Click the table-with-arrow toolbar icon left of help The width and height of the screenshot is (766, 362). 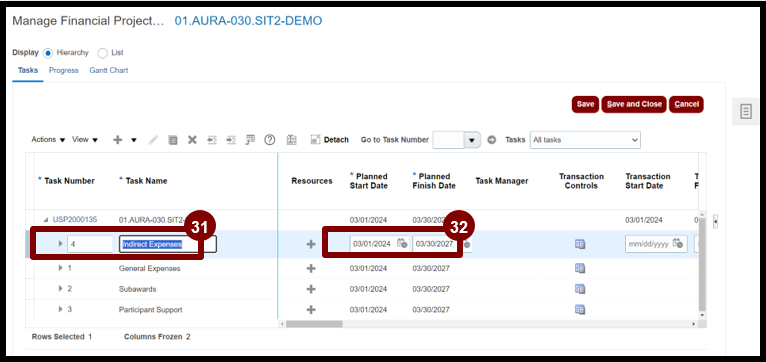click(250, 140)
